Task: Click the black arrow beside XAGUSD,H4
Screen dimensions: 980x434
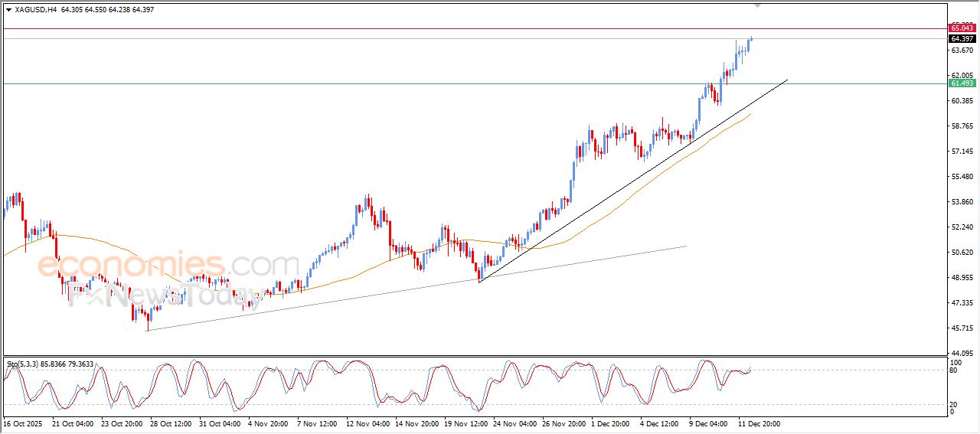Action: click(8, 10)
